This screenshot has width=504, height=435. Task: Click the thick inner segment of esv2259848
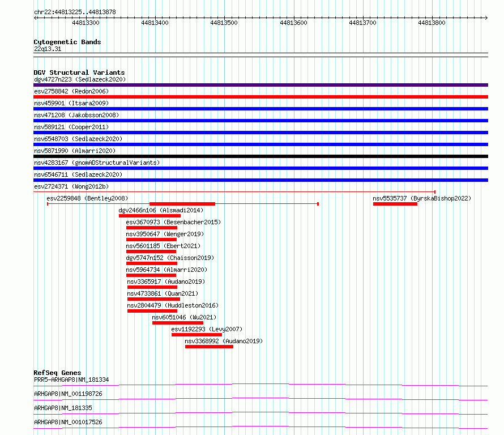pos(182,204)
